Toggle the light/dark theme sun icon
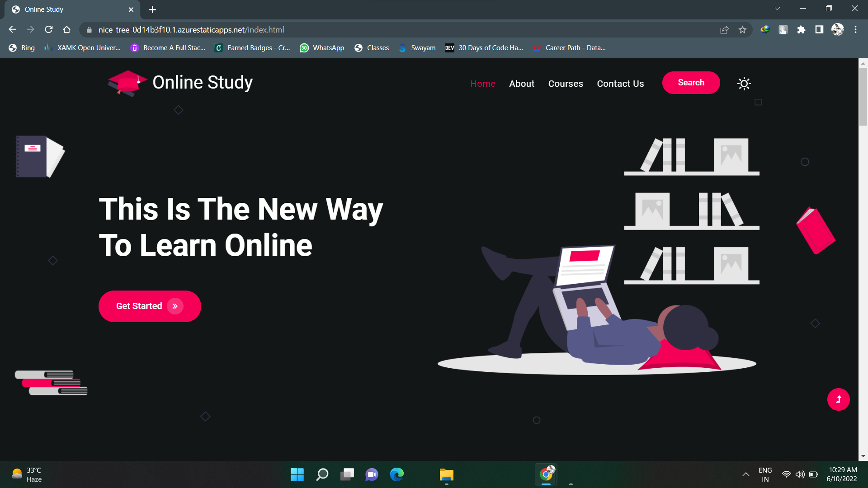The width and height of the screenshot is (868, 488). pyautogui.click(x=744, y=84)
